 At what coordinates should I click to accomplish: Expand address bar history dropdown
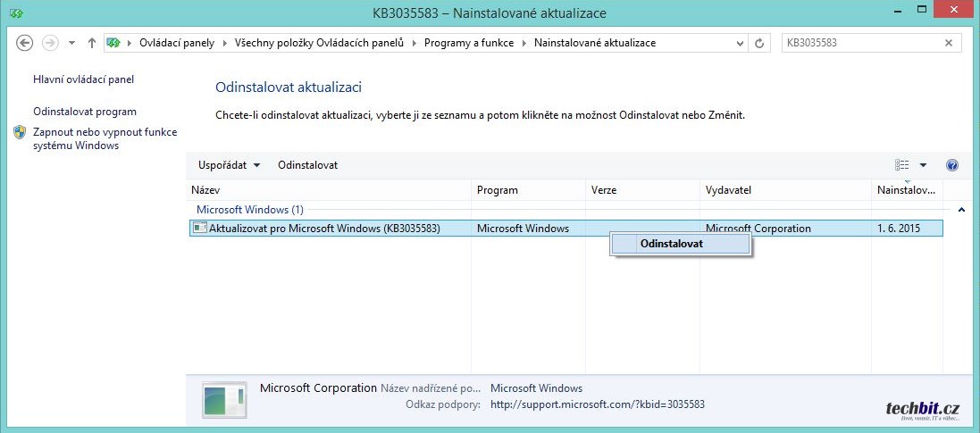(x=740, y=43)
